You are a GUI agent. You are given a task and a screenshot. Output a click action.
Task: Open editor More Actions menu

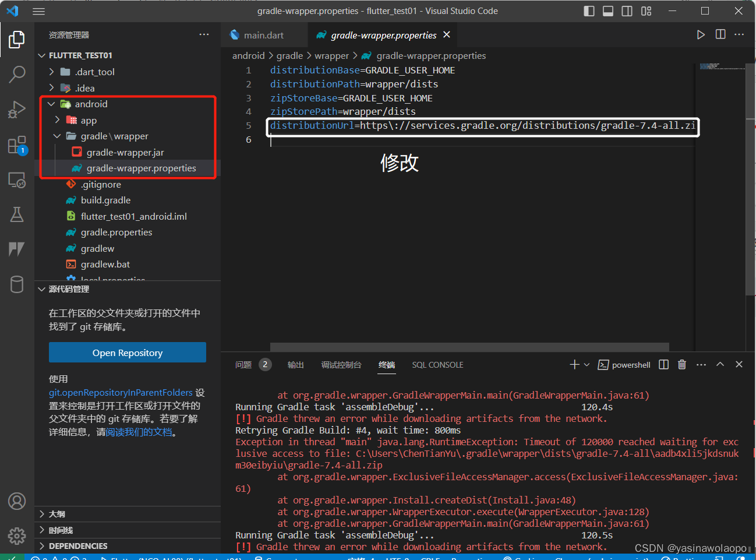tap(739, 35)
